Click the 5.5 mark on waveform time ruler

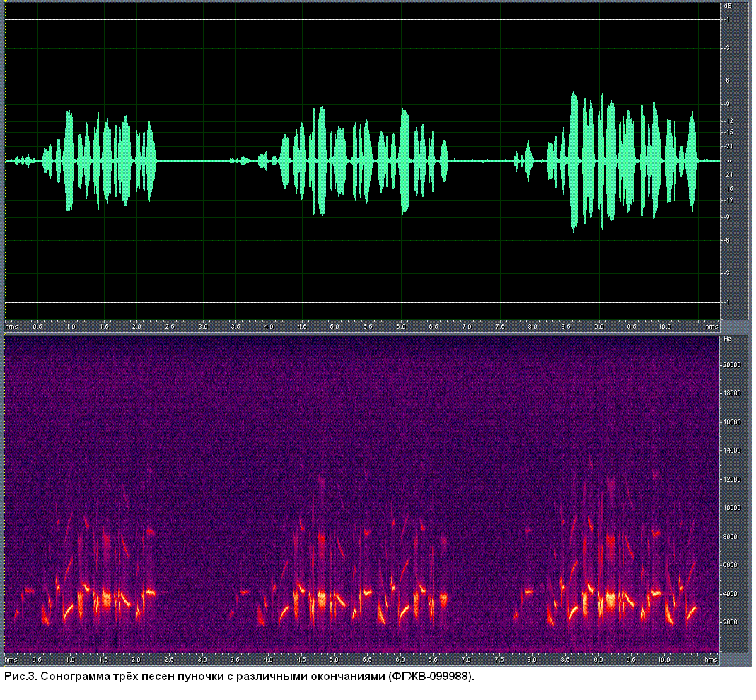(x=368, y=328)
